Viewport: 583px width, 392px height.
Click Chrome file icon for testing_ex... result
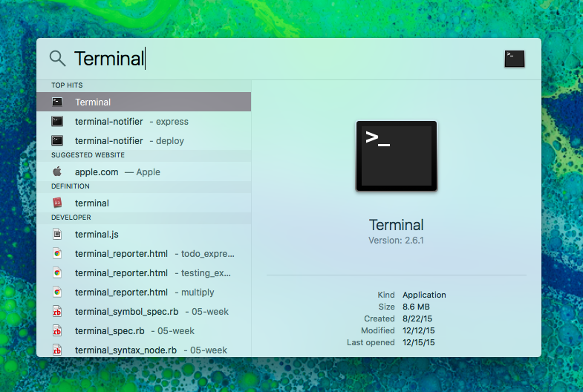tap(57, 272)
